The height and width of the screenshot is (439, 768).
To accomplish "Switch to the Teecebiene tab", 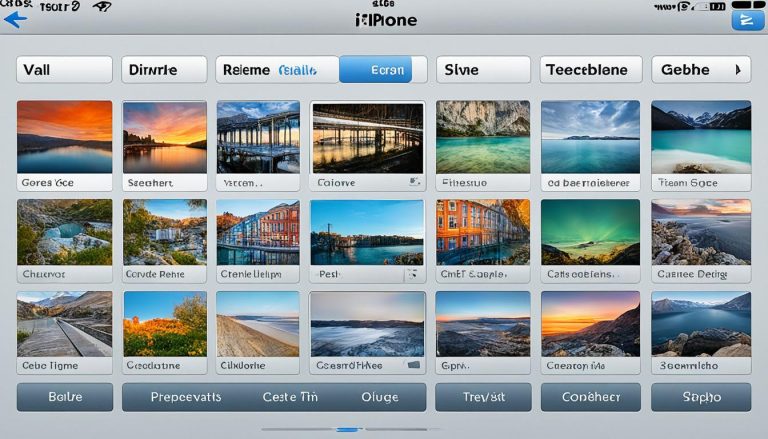I will (x=590, y=70).
